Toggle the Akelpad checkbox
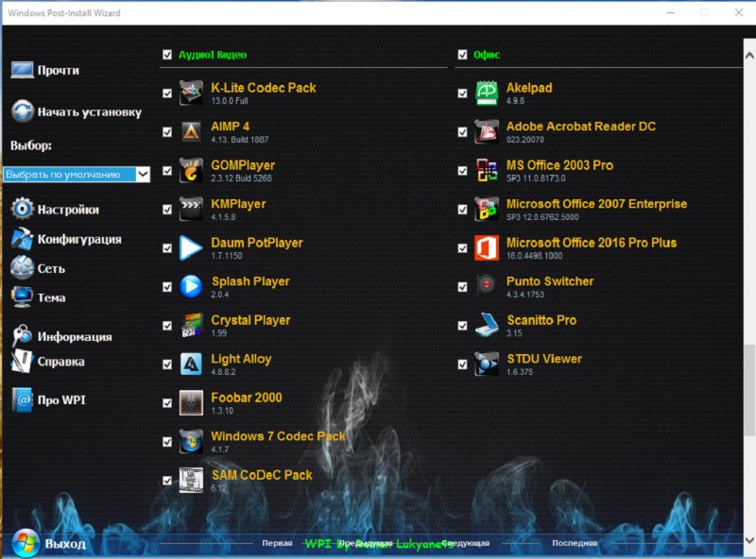Screen dimensions: 756x559 (462, 93)
